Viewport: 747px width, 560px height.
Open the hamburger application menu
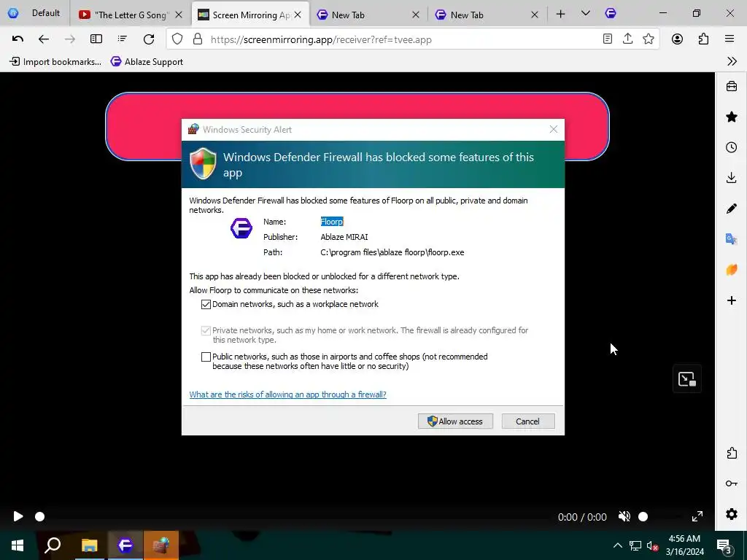pyautogui.click(x=729, y=39)
